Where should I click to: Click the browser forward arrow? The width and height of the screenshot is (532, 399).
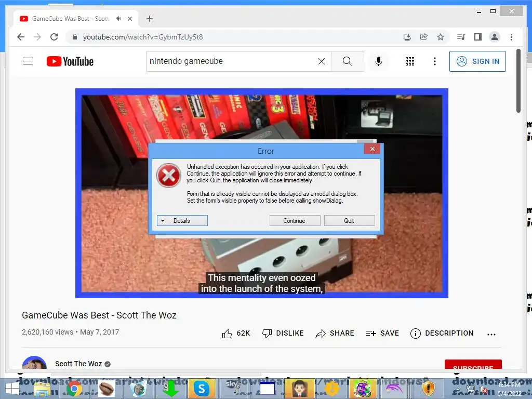click(37, 37)
